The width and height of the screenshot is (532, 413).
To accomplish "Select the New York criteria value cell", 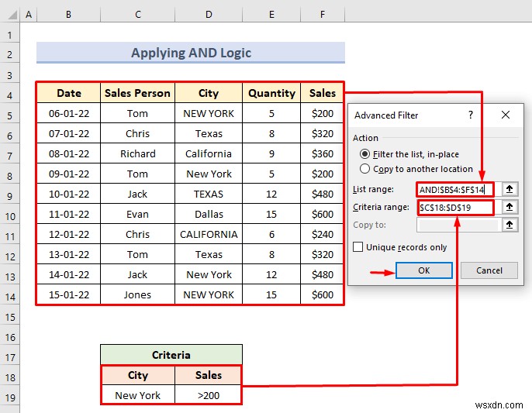I will (138, 395).
